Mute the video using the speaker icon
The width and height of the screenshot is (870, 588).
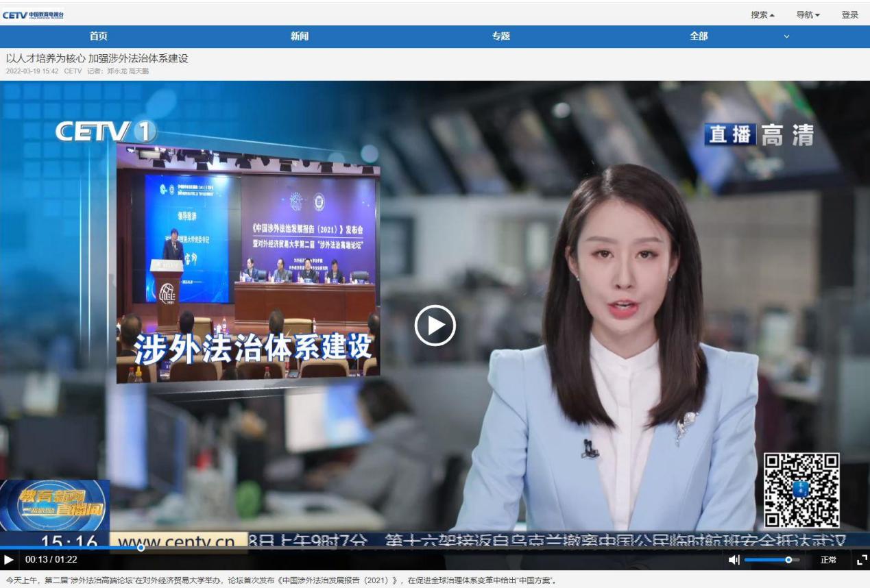pyautogui.click(x=734, y=560)
